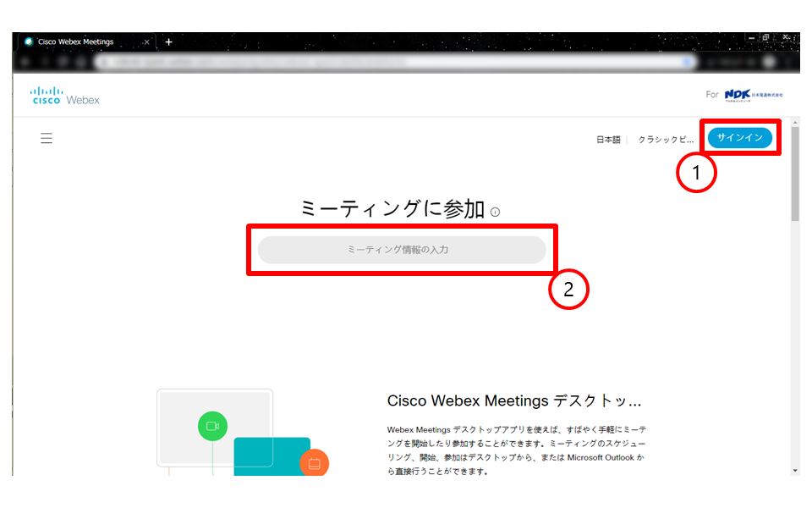Image resolution: width=812 pixels, height=508 pixels.
Task: Close the Cisco Webex Meetings tab
Action: tap(146, 42)
